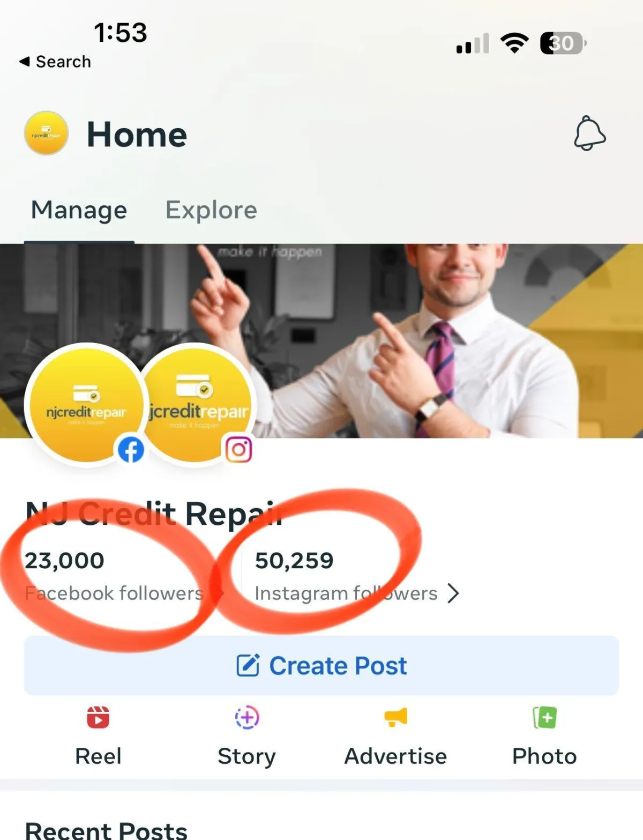Tap the Photo add icon
Viewport: 643px width, 840px height.
[544, 717]
